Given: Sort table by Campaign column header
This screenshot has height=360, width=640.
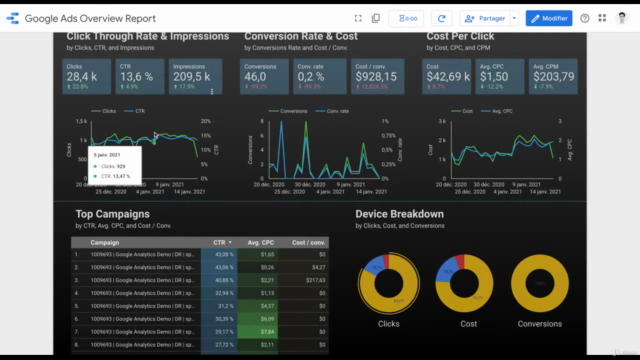Looking at the screenshot, I should pyautogui.click(x=105, y=242).
